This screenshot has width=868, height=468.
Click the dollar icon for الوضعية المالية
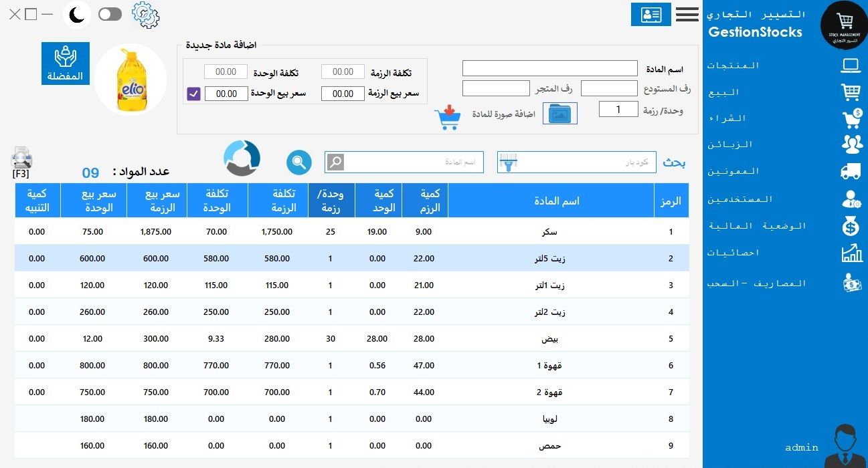pos(851,226)
